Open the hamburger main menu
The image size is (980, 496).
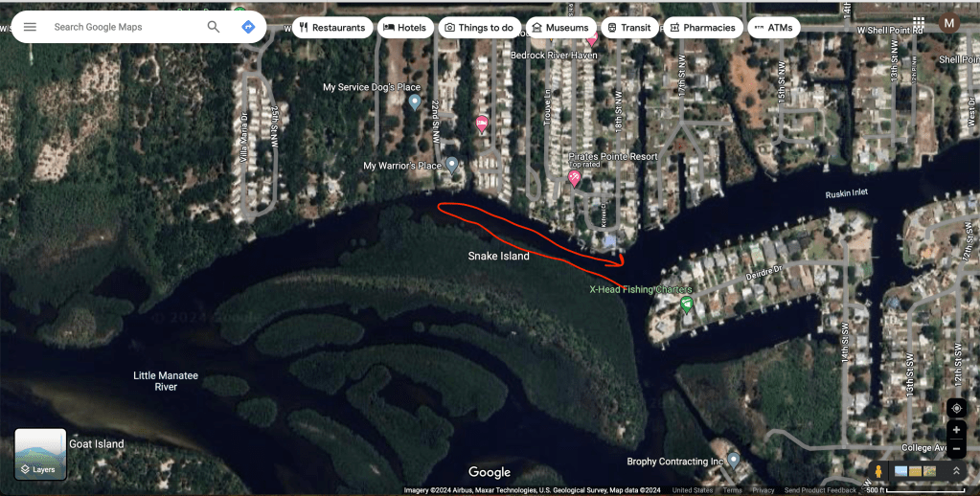(x=30, y=27)
